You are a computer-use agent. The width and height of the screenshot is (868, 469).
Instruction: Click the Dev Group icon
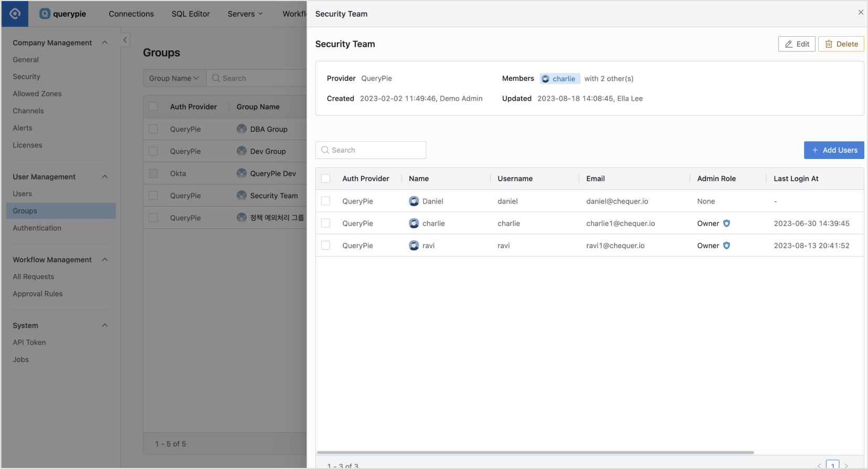241,151
